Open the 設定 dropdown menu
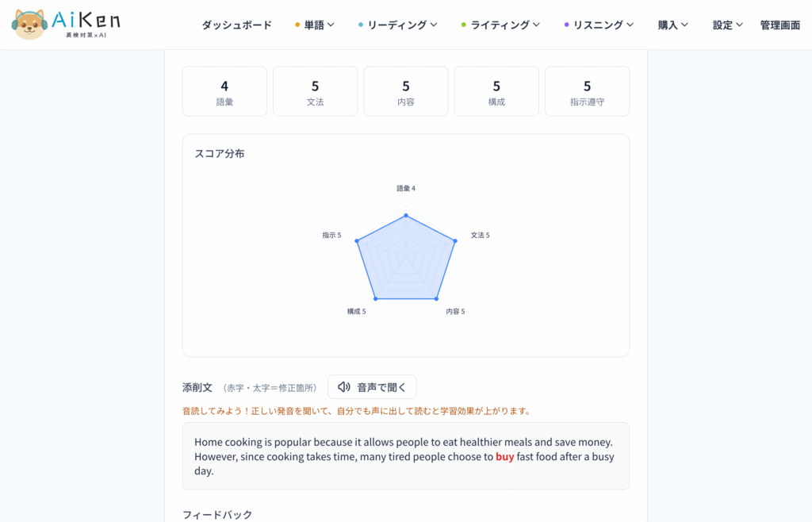The height and width of the screenshot is (522, 812). click(x=728, y=25)
